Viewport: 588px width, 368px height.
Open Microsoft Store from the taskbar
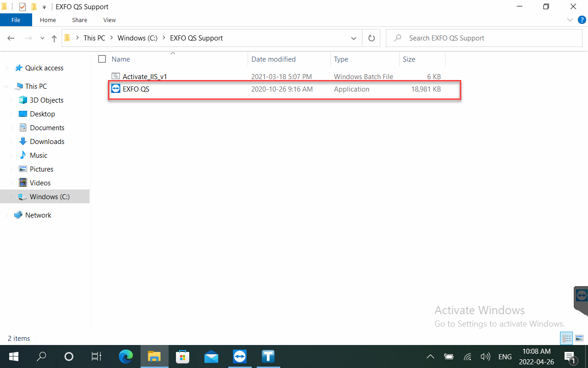pos(183,356)
